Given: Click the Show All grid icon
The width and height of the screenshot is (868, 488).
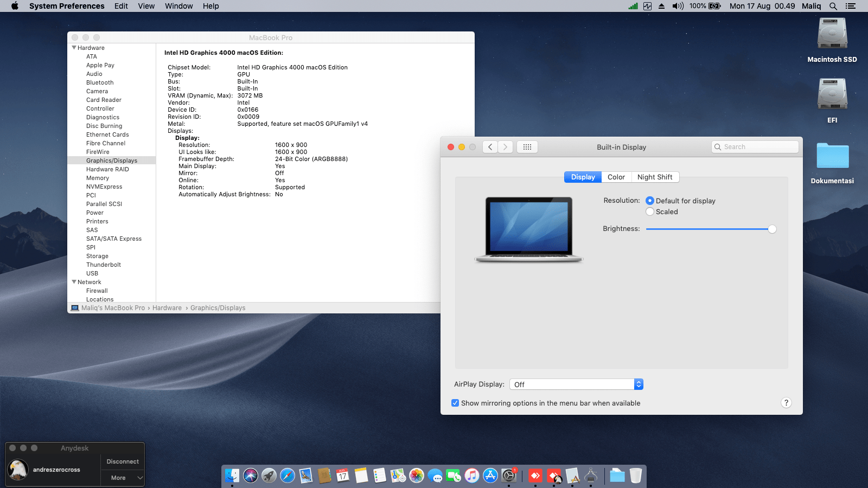Looking at the screenshot, I should click(x=527, y=147).
